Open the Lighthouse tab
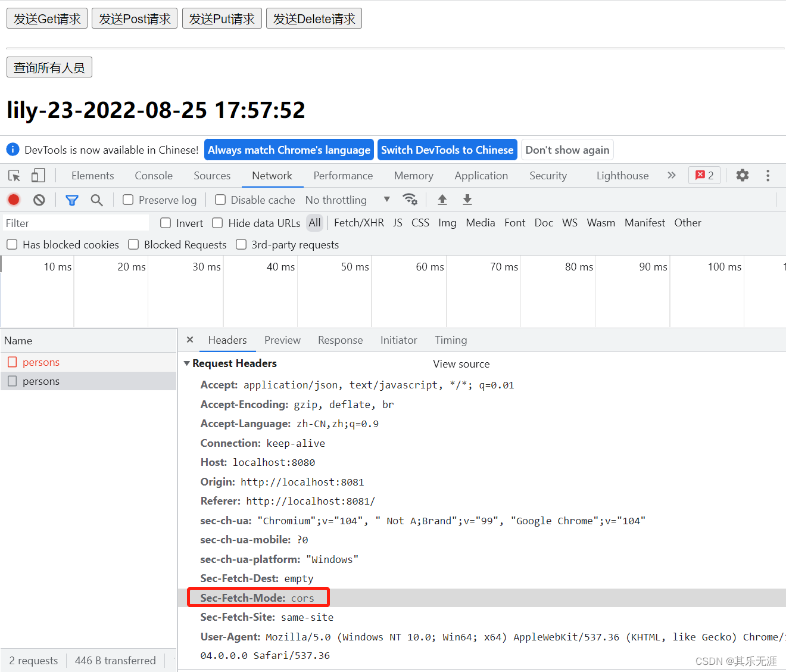 622,176
